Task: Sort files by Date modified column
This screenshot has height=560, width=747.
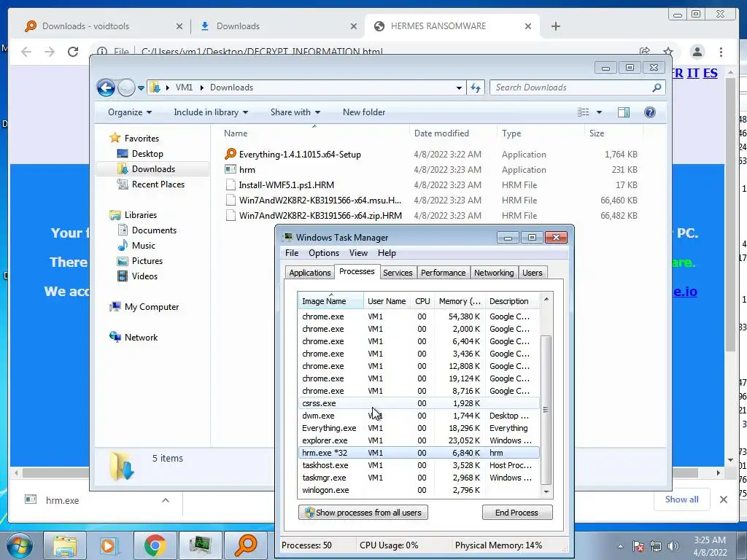Action: (452, 133)
